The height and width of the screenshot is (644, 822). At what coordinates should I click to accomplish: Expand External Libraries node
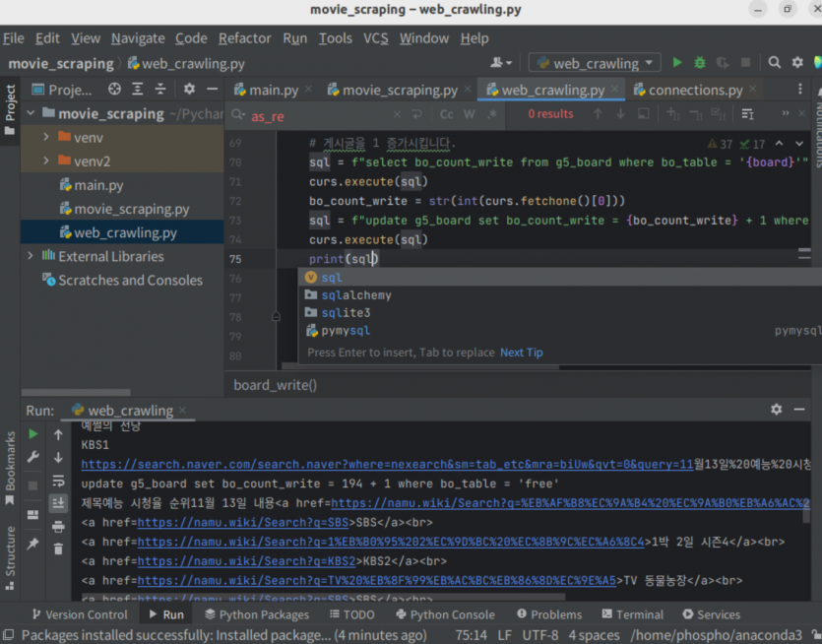31,256
